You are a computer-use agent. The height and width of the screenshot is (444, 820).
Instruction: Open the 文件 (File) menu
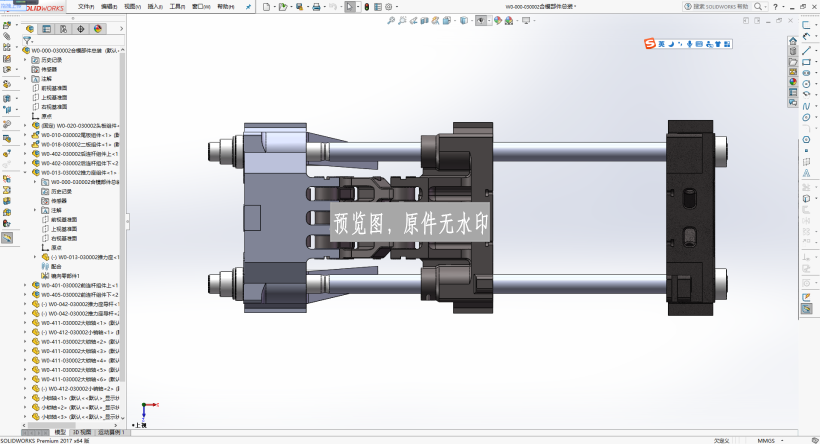tap(86, 7)
